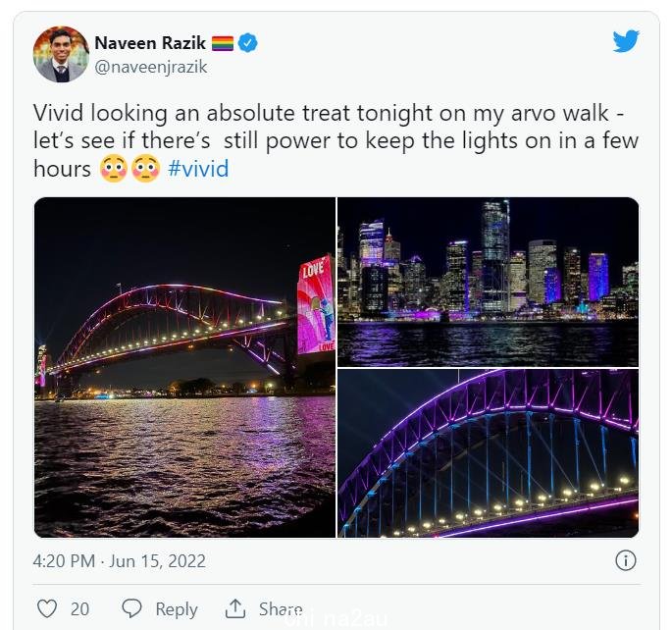The height and width of the screenshot is (630, 672).
Task: Open the Harbour Bridge LOVE billboard photo
Action: pos(184,367)
